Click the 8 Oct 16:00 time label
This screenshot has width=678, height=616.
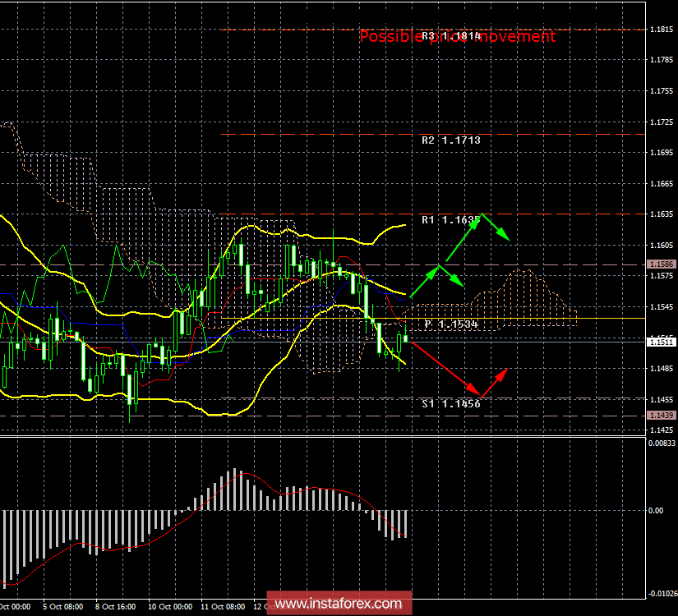point(115,607)
